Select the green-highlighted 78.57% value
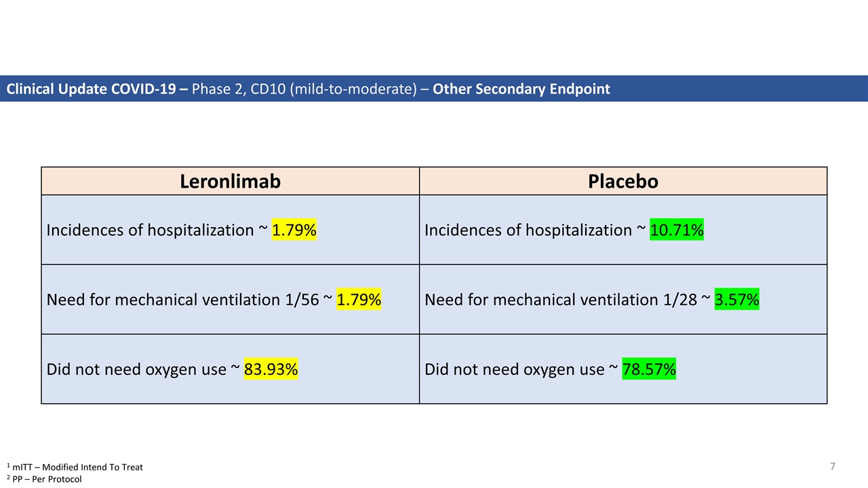The height and width of the screenshot is (488, 868). point(649,369)
